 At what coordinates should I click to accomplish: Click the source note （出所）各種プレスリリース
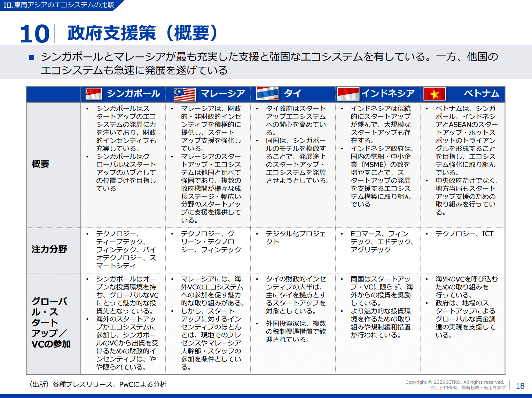(x=97, y=384)
